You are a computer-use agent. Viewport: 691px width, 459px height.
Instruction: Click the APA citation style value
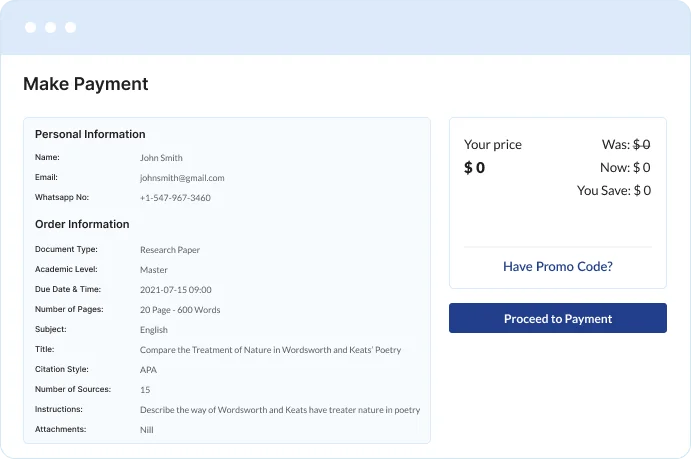pos(149,370)
